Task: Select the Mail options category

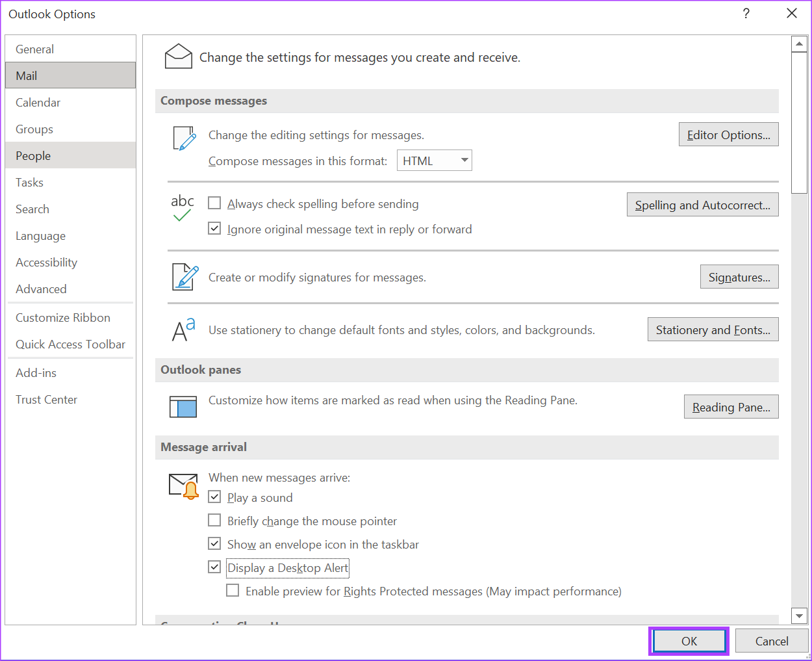Action: click(70, 75)
